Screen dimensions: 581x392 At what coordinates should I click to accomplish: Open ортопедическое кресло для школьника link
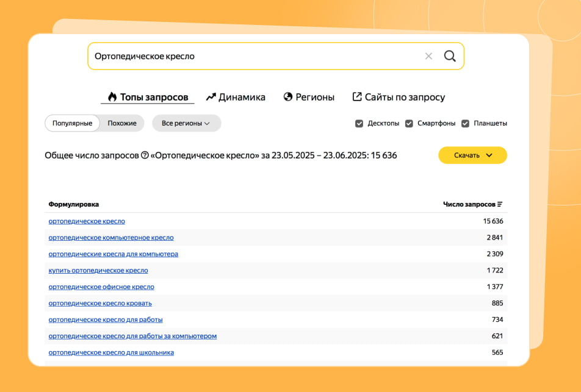click(x=111, y=352)
